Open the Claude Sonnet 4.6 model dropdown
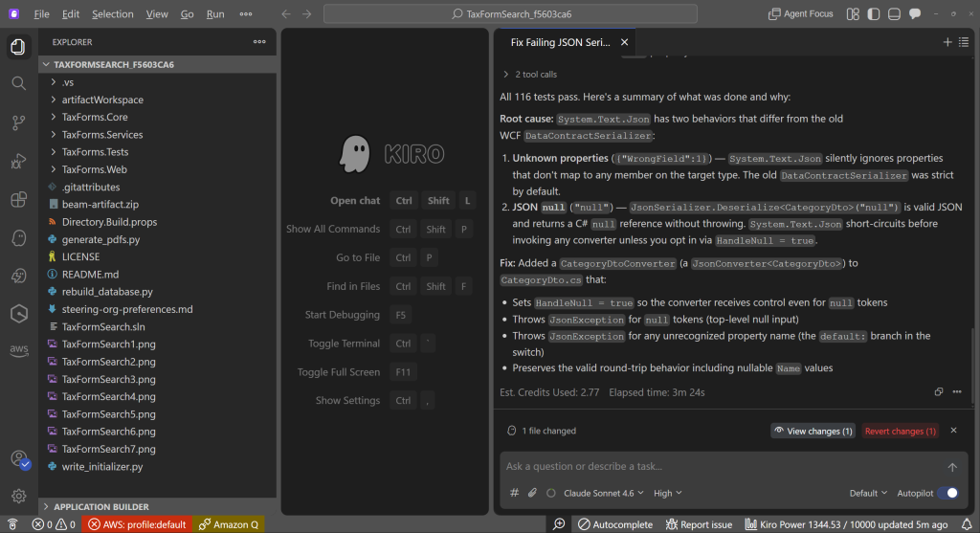 click(604, 493)
